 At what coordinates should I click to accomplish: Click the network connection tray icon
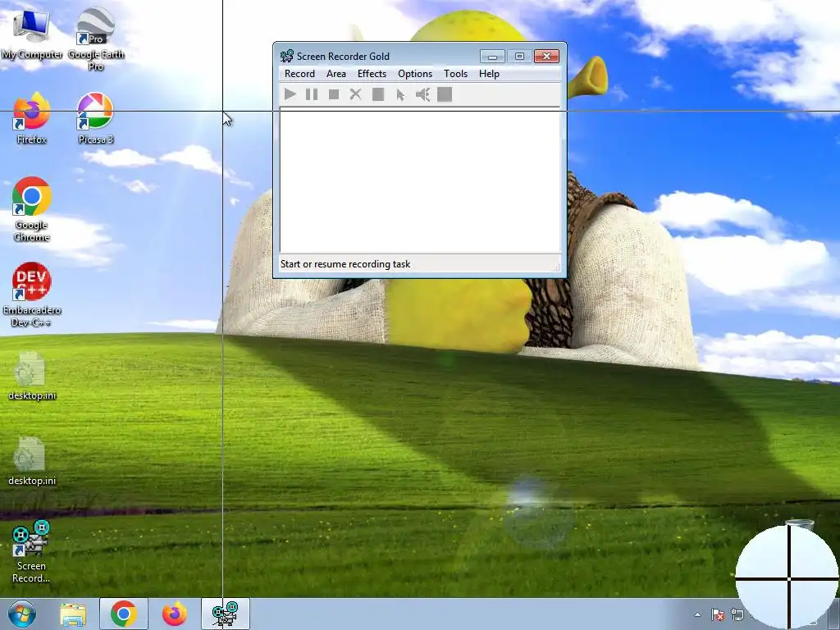[737, 615]
